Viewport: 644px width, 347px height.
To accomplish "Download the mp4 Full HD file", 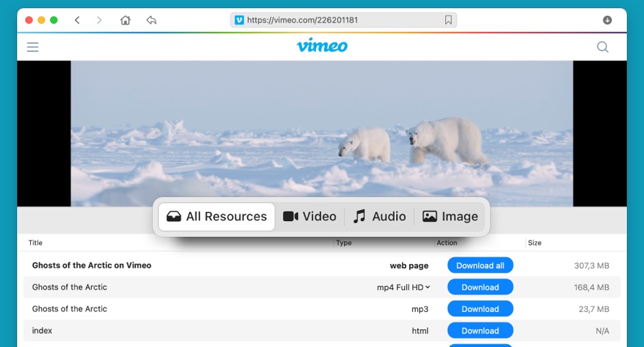I will (480, 287).
